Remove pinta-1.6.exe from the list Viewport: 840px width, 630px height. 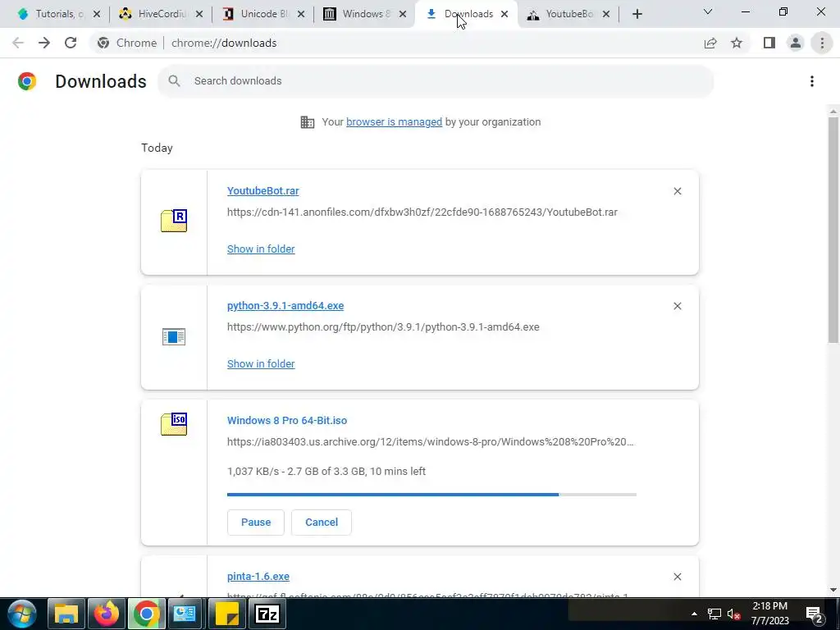(x=678, y=577)
